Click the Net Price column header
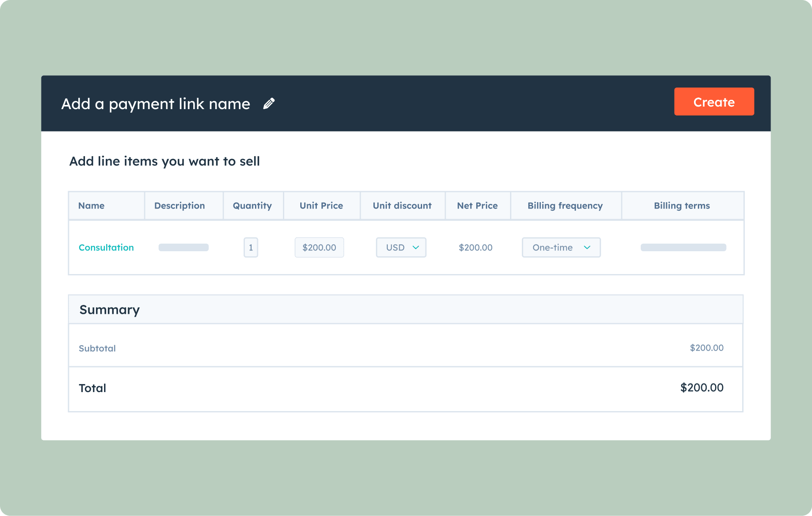This screenshot has height=516, width=812. (477, 206)
